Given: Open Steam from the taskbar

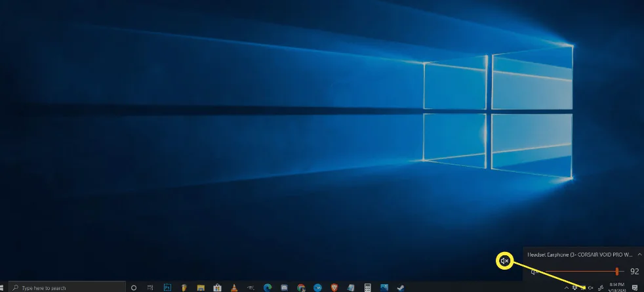Looking at the screenshot, I should [401, 287].
